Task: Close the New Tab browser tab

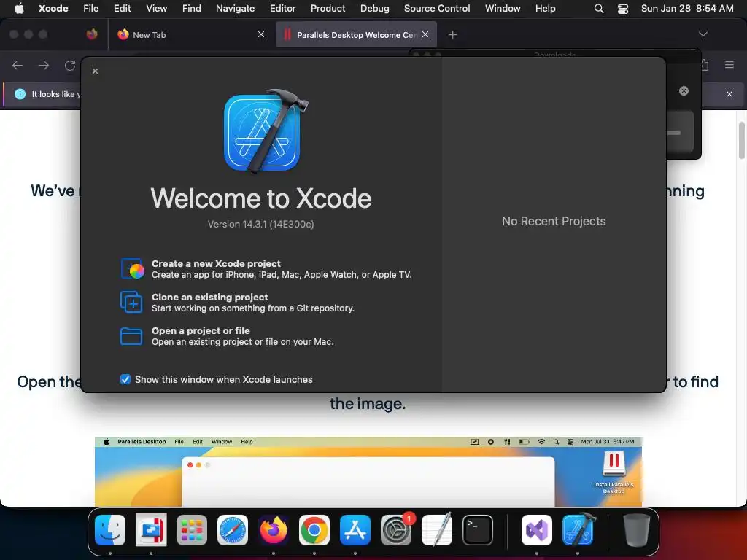Action: click(x=261, y=34)
